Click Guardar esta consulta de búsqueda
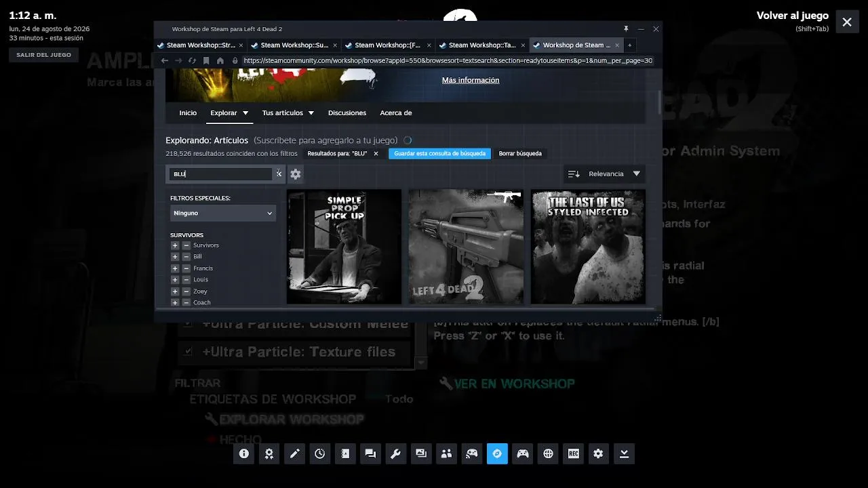This screenshot has height=488, width=868. click(440, 154)
